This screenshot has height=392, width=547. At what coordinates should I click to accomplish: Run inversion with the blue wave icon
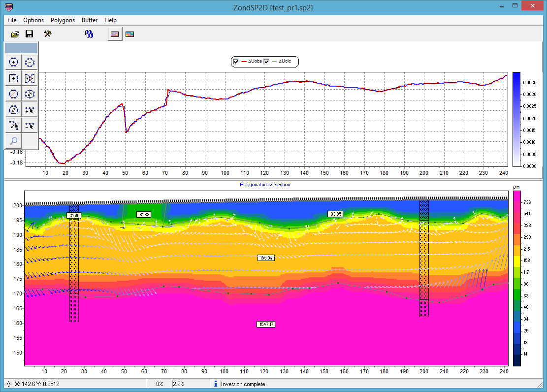89,34
